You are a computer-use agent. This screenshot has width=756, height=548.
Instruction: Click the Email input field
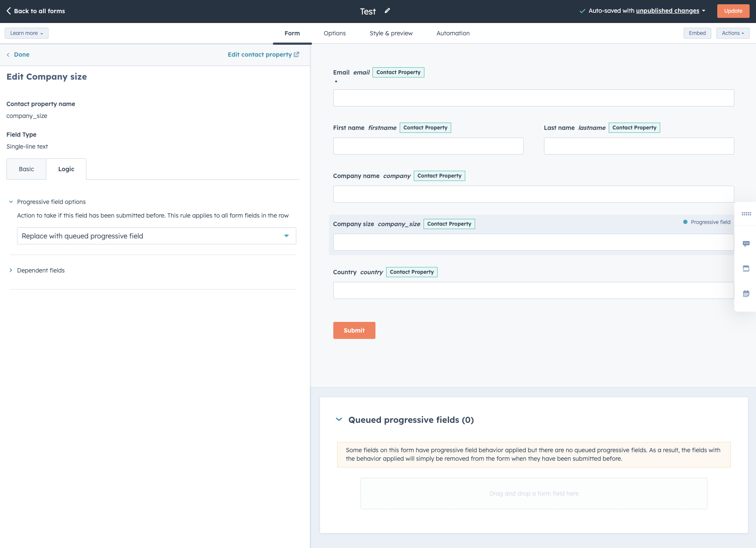[533, 98]
